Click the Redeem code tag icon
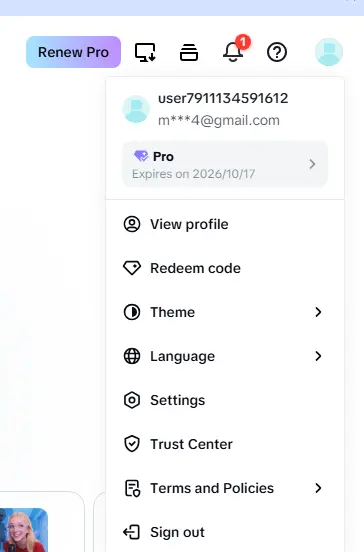The image size is (364, 552). tap(132, 268)
